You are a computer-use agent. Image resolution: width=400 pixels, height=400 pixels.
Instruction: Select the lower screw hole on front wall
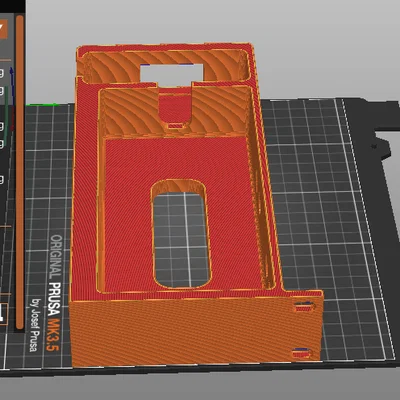(302, 353)
